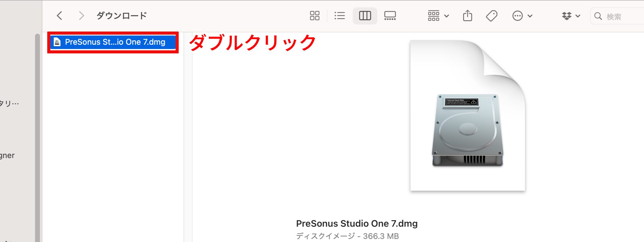Click the 検索 search field

click(623, 16)
